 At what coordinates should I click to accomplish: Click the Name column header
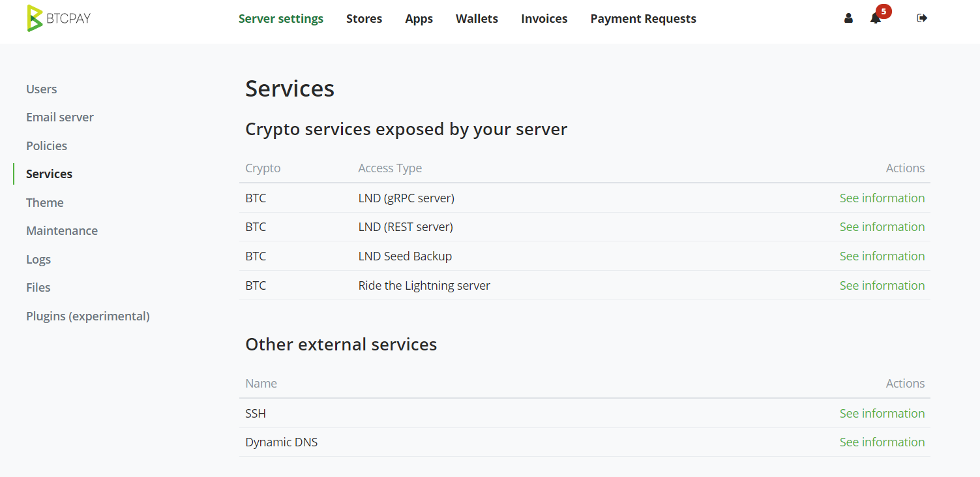click(261, 383)
